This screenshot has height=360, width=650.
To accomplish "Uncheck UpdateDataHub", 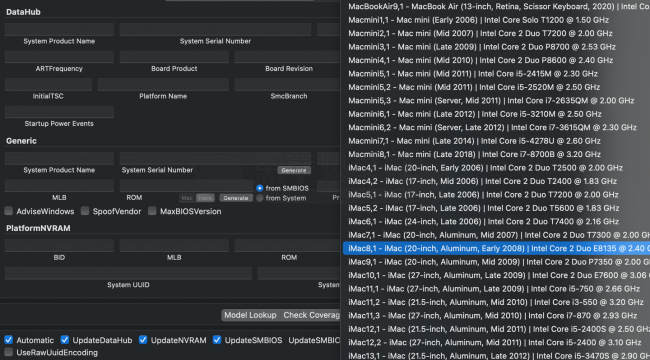I will pos(65,340).
